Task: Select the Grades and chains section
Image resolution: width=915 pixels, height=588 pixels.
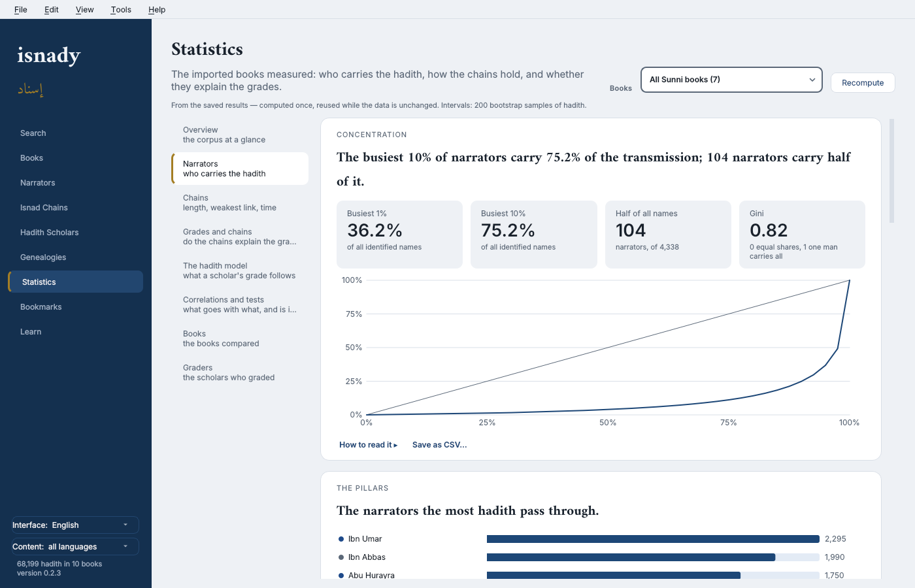Action: click(240, 237)
